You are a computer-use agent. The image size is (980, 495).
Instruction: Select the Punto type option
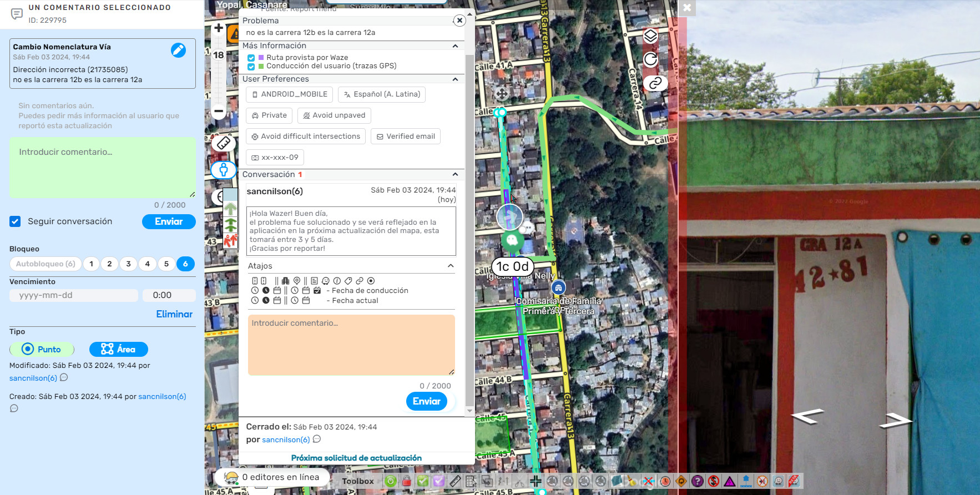tap(42, 349)
